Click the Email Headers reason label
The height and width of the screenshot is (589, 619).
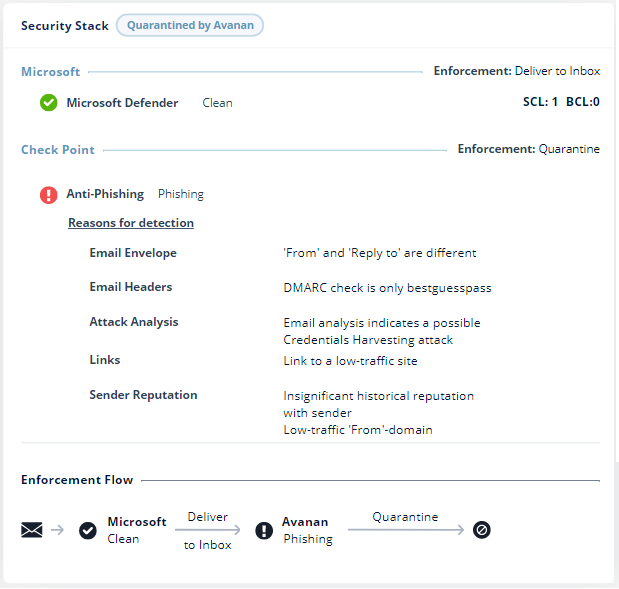coord(131,287)
